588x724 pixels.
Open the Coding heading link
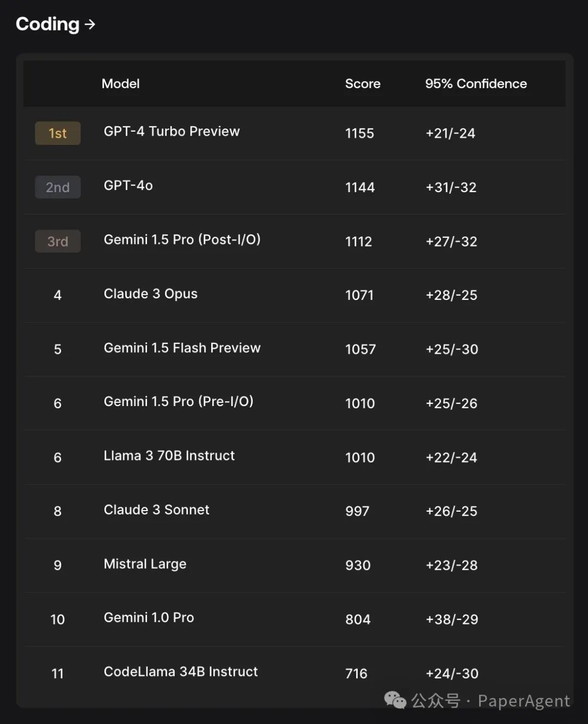pyautogui.click(x=48, y=24)
